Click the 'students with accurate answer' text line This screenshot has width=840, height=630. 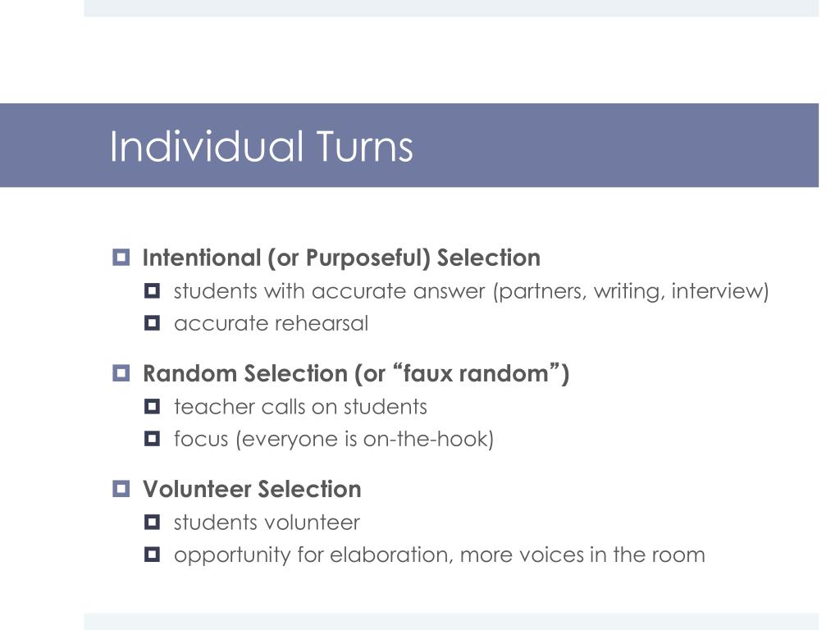[x=472, y=291]
